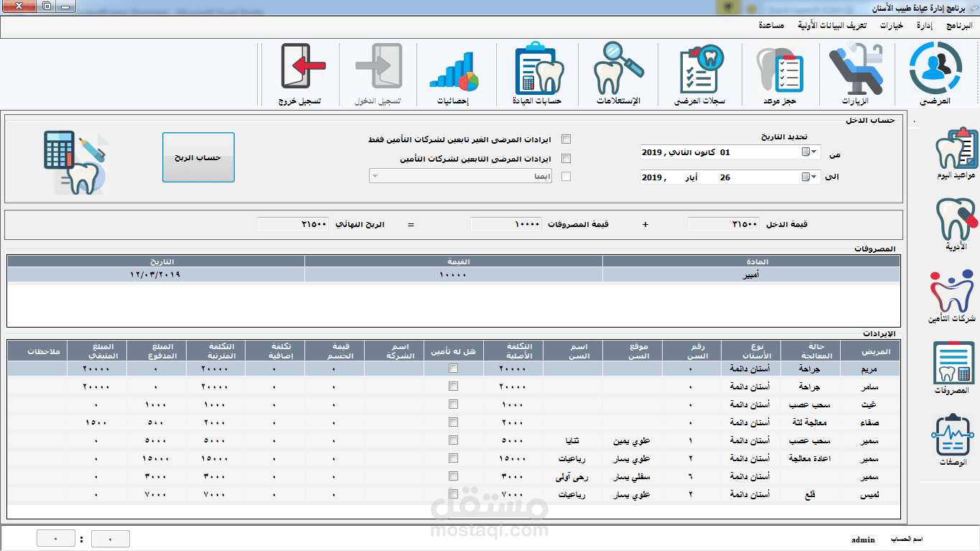Open حجز موعد appointment booking icon

coord(779,72)
